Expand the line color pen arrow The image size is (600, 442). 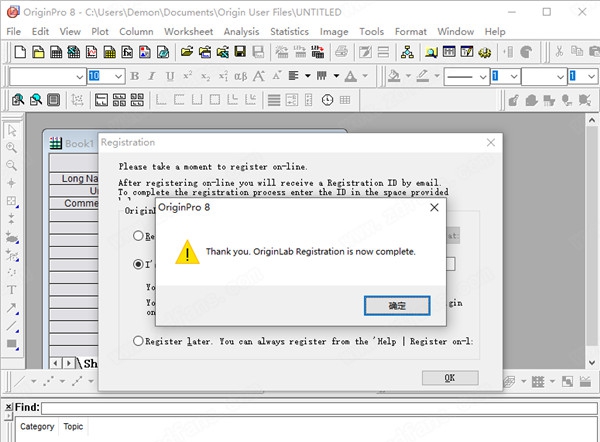[437, 76]
